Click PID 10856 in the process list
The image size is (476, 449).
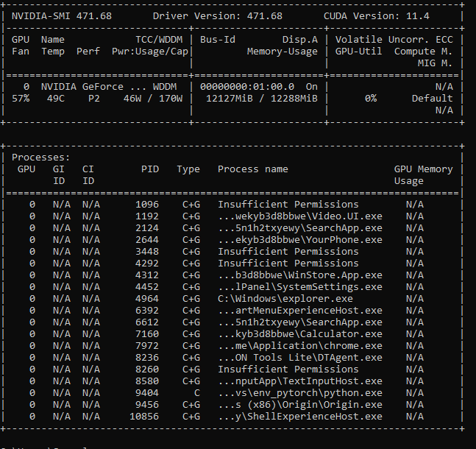pyautogui.click(x=144, y=416)
